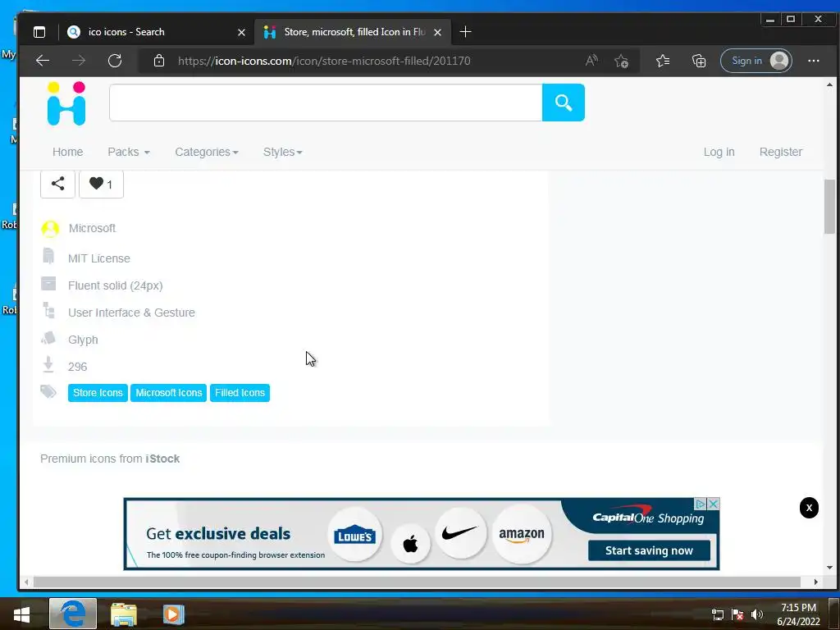Open Read aloud icon in address bar
Image resolution: width=840 pixels, height=630 pixels.
click(x=591, y=61)
